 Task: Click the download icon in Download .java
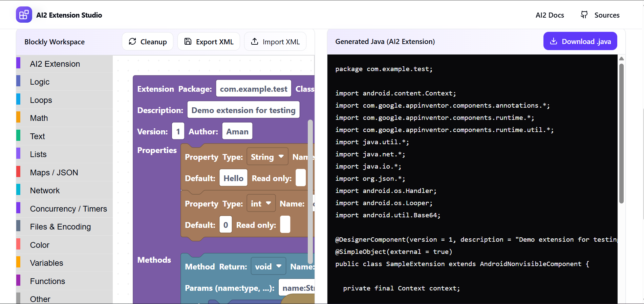553,41
